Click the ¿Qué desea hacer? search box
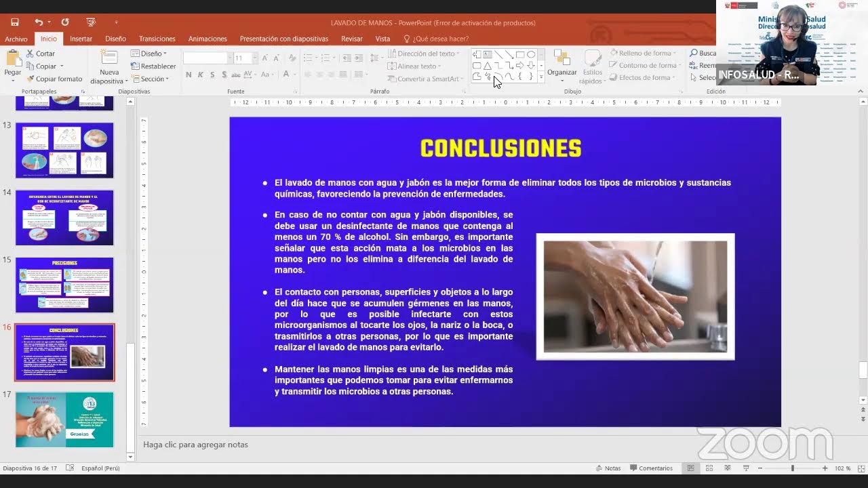Image resolution: width=868 pixels, height=488 pixels. point(436,39)
